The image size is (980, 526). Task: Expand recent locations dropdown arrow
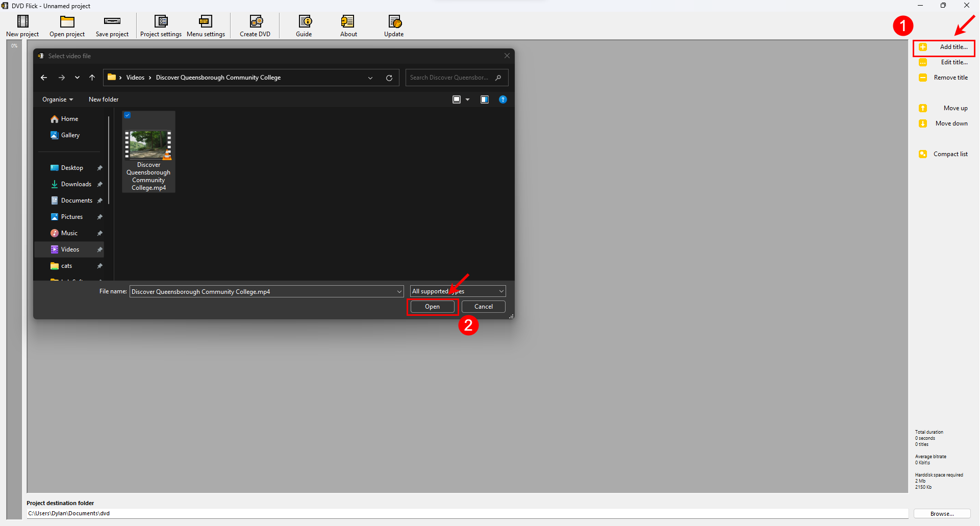[x=77, y=78]
